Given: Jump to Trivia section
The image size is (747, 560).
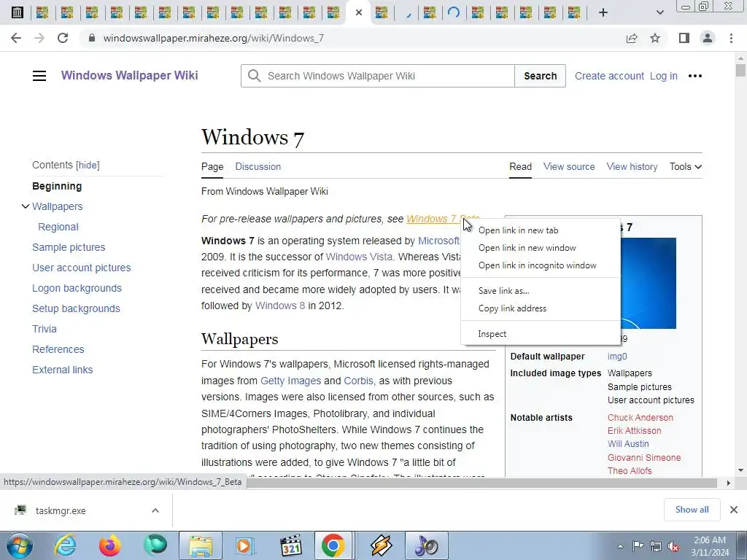Looking at the screenshot, I should pyautogui.click(x=44, y=329).
